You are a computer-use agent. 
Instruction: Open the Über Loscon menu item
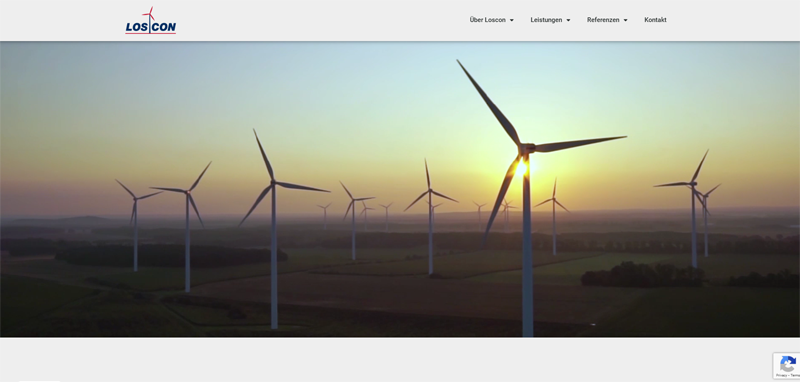pos(487,20)
